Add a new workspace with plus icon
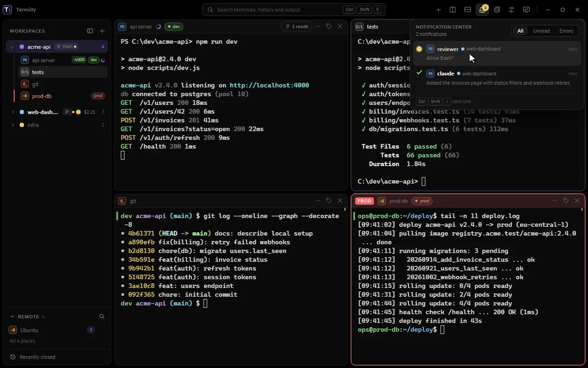 [102, 31]
